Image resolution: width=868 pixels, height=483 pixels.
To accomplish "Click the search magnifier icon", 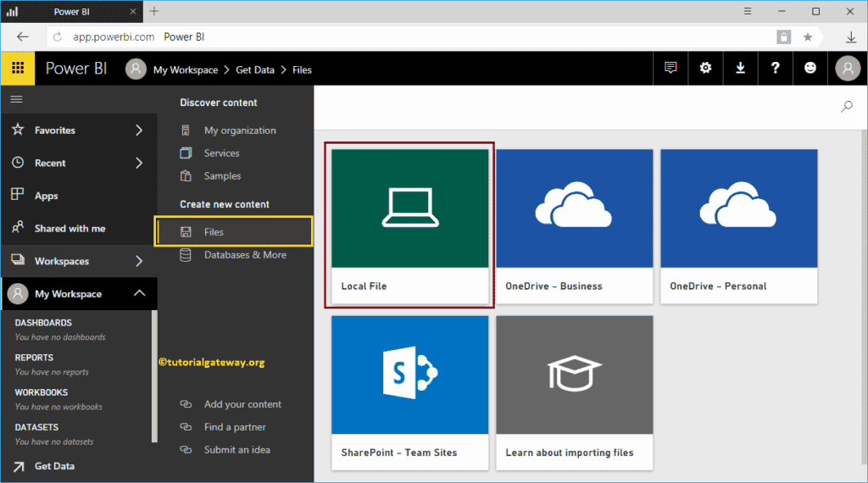I will (847, 106).
